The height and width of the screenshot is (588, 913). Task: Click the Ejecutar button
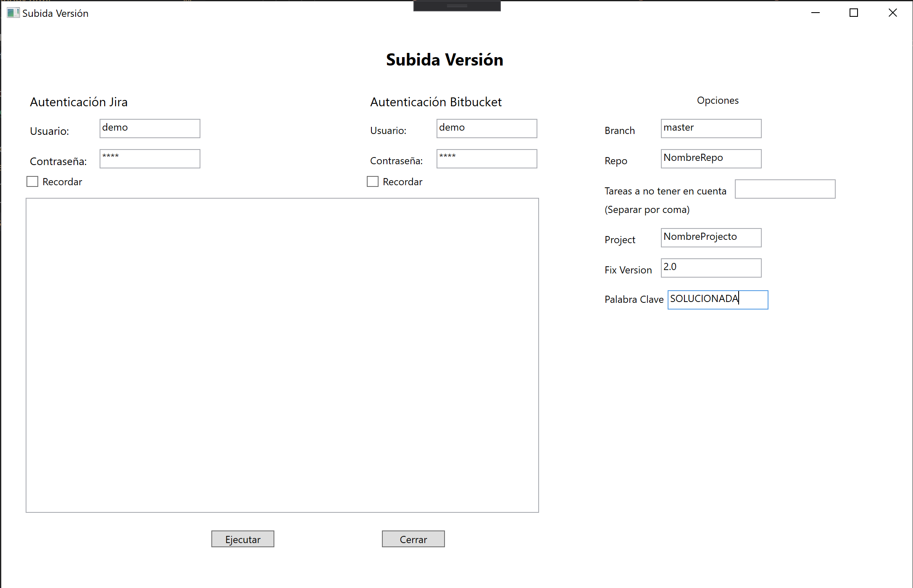tap(243, 539)
